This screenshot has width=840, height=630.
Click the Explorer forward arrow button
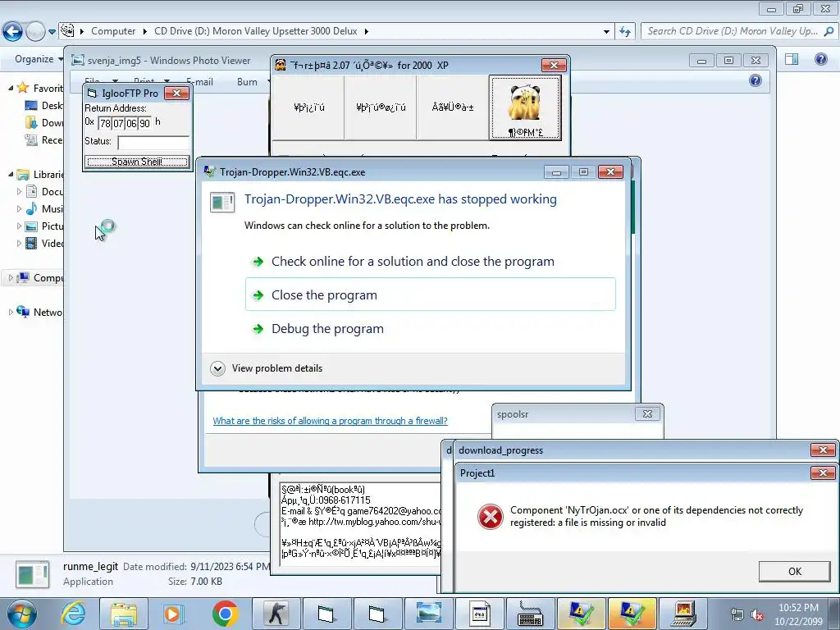[x=35, y=32]
